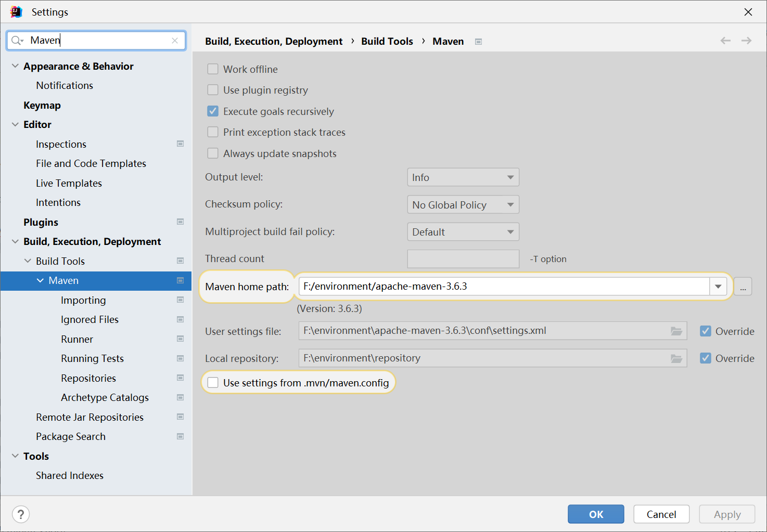Uncheck Execute goals recursively
The height and width of the screenshot is (532, 767).
coord(213,111)
